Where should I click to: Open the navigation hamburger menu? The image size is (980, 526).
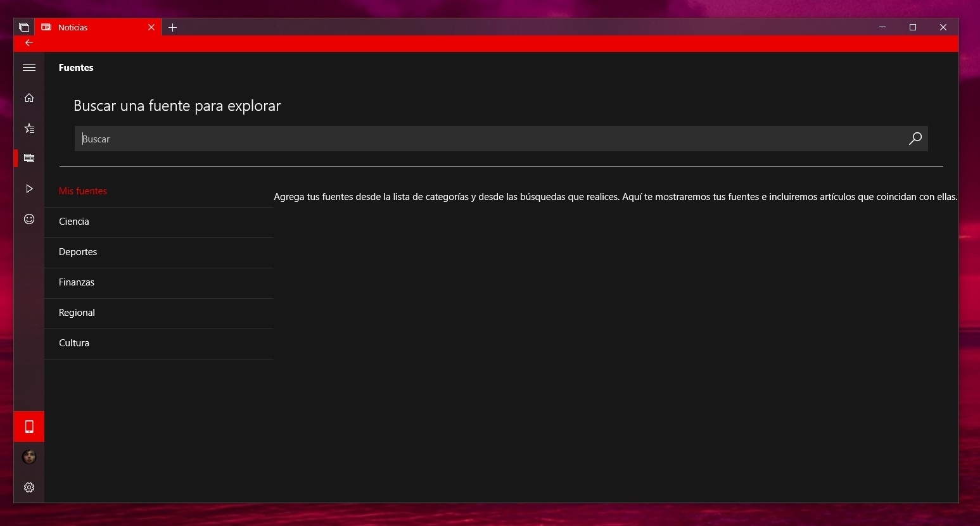tap(29, 67)
